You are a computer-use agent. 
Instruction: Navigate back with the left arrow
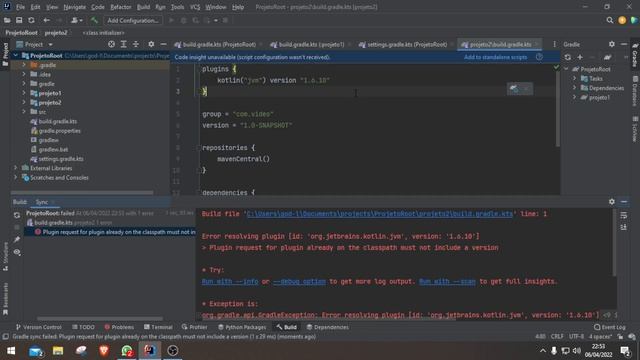(47, 20)
